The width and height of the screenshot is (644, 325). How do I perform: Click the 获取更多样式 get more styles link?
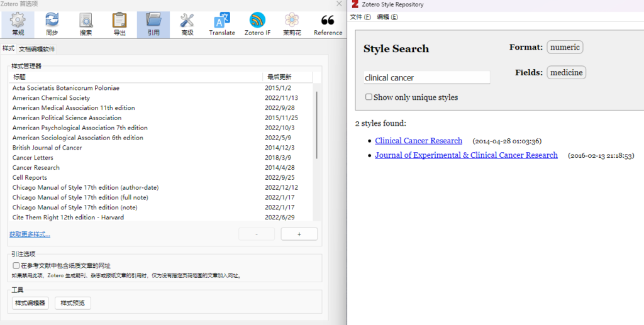pos(30,234)
